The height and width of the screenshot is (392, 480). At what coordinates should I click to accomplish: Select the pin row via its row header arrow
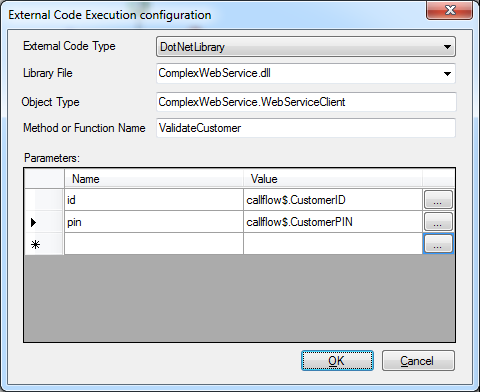[x=44, y=222]
